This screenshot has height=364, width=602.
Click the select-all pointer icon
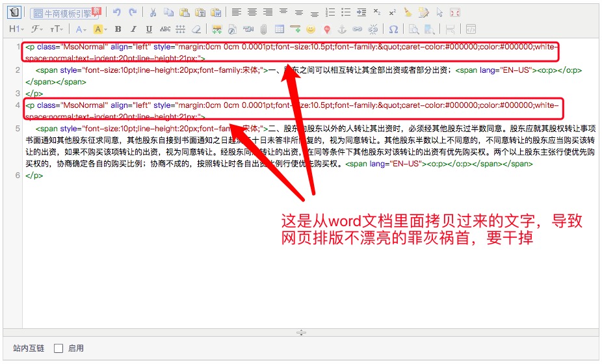439,12
